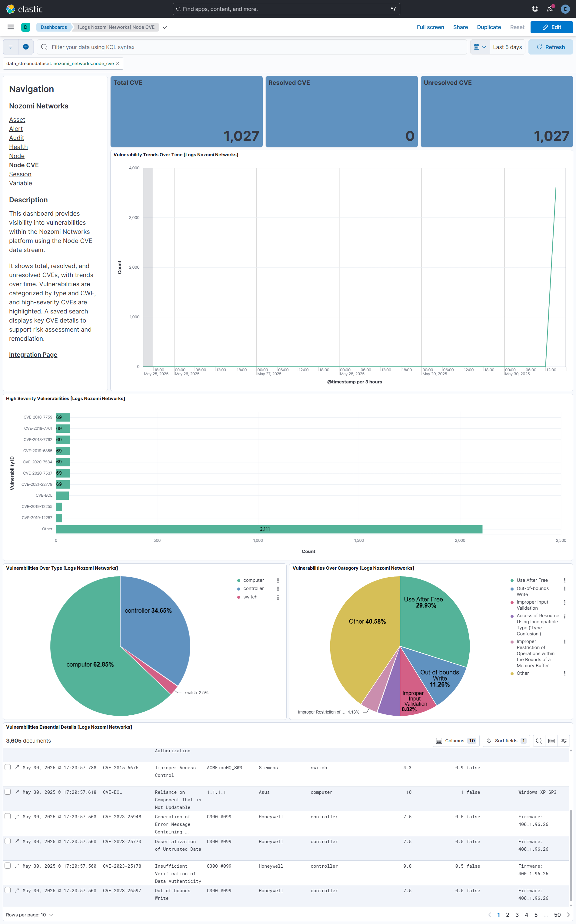Expand the CVE-2015-6675 row details

17,767
